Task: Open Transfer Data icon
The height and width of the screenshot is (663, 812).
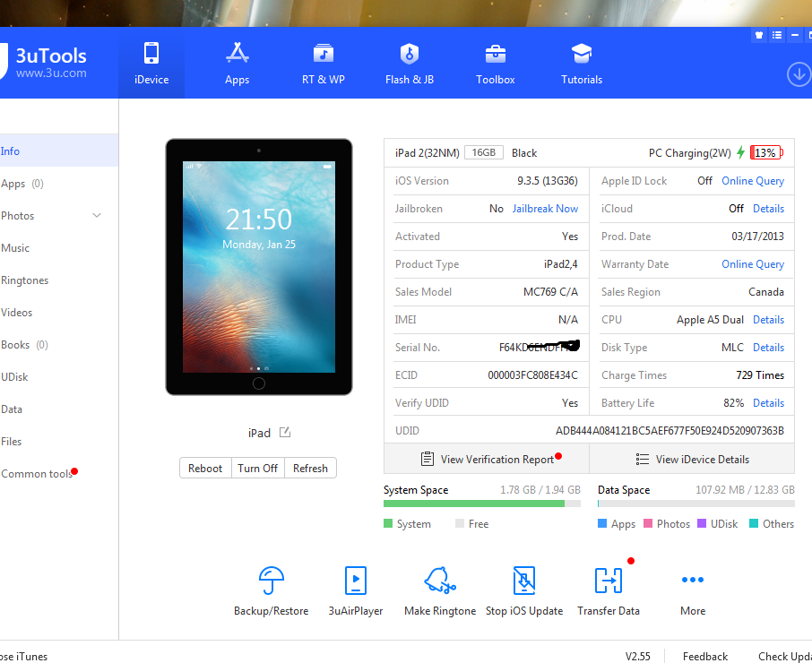Action: [609, 581]
